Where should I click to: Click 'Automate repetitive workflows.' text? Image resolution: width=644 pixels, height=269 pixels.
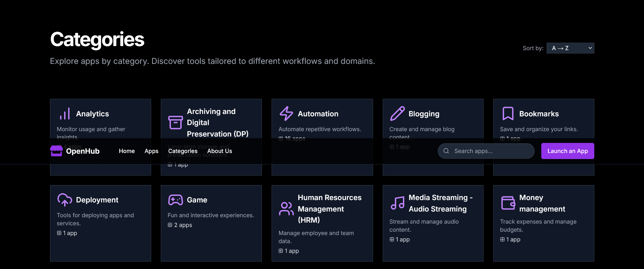[x=320, y=129]
